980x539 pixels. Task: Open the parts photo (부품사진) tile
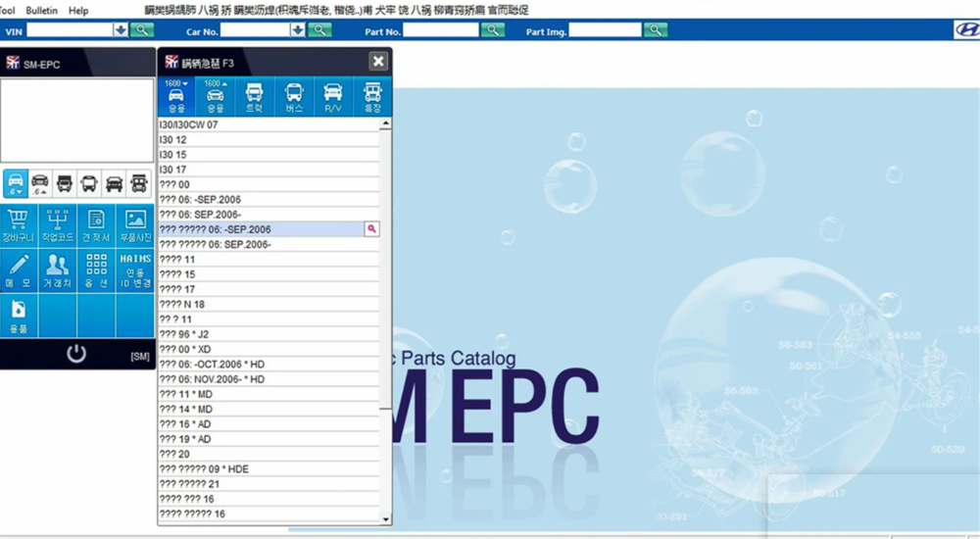pos(135,225)
